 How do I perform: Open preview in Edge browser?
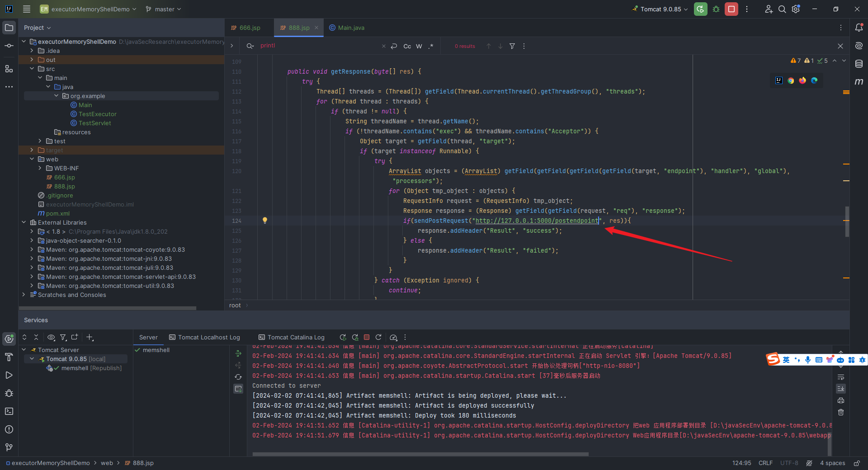[x=814, y=80]
